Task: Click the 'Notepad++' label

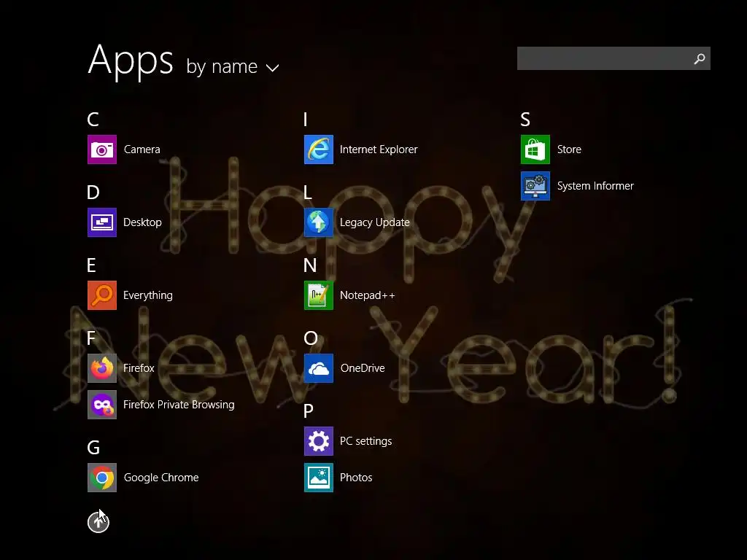Action: (x=368, y=295)
